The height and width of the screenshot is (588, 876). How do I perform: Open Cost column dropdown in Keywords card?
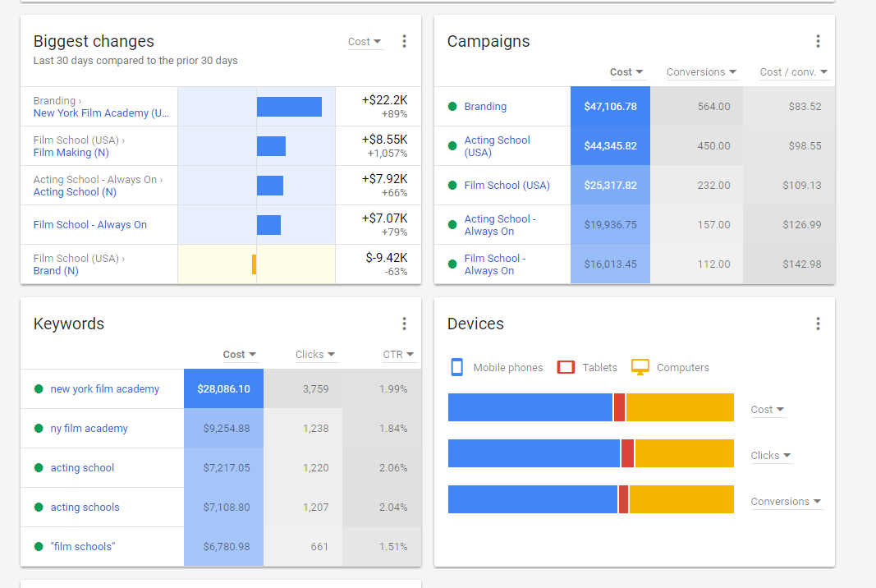(x=240, y=355)
